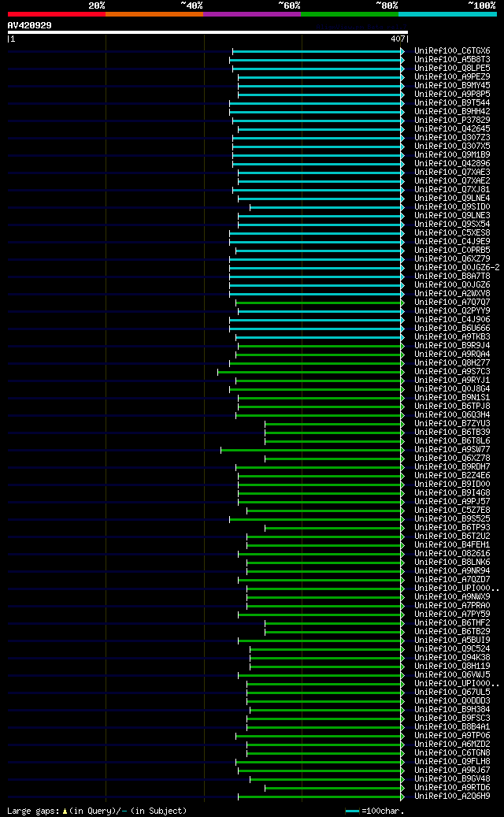Open the UniRef100_Q9SID0 hit

point(452,207)
